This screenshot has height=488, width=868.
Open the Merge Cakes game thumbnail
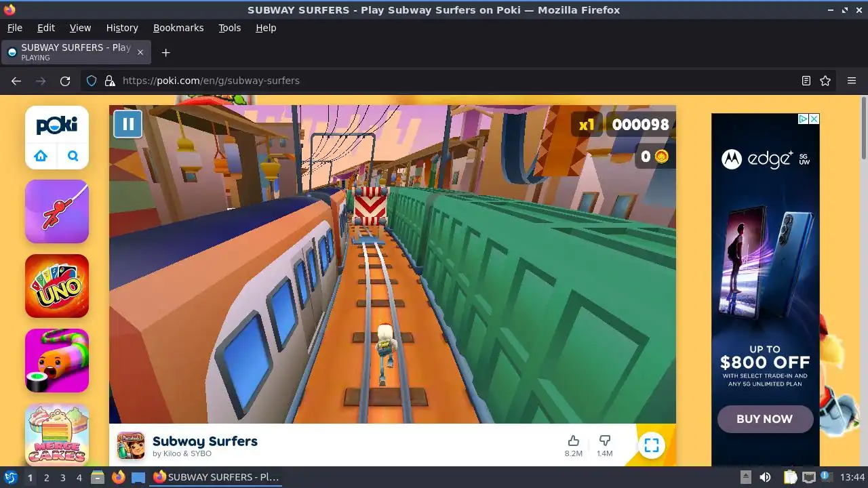(57, 434)
